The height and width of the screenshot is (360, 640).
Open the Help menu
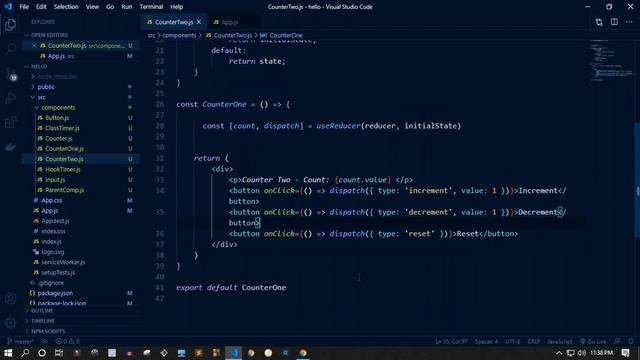[176, 7]
